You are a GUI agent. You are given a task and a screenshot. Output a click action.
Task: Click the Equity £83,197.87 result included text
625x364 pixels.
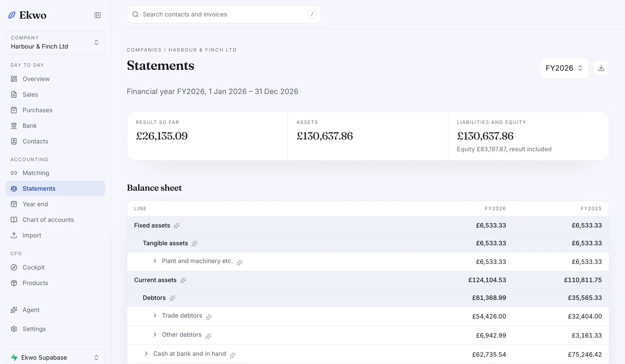coord(504,149)
